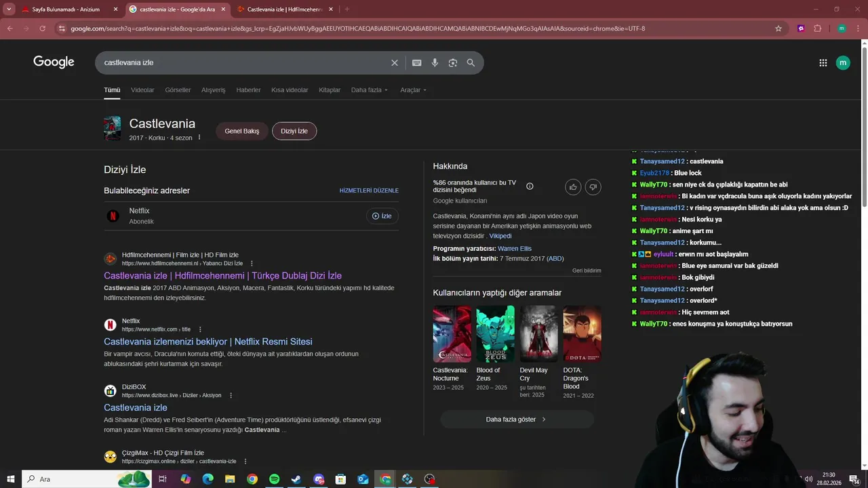Switch to the Haberler tab

tap(248, 90)
